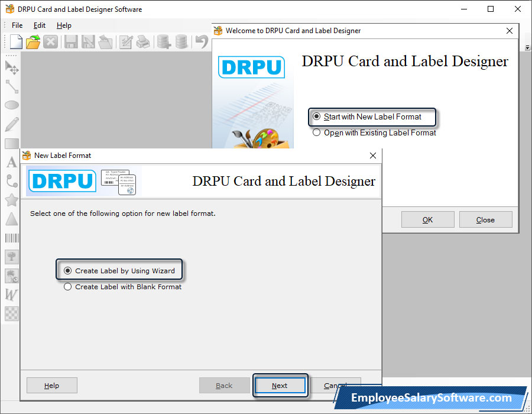Open a file with the folder icon
This screenshot has width=532, height=414.
33,42
